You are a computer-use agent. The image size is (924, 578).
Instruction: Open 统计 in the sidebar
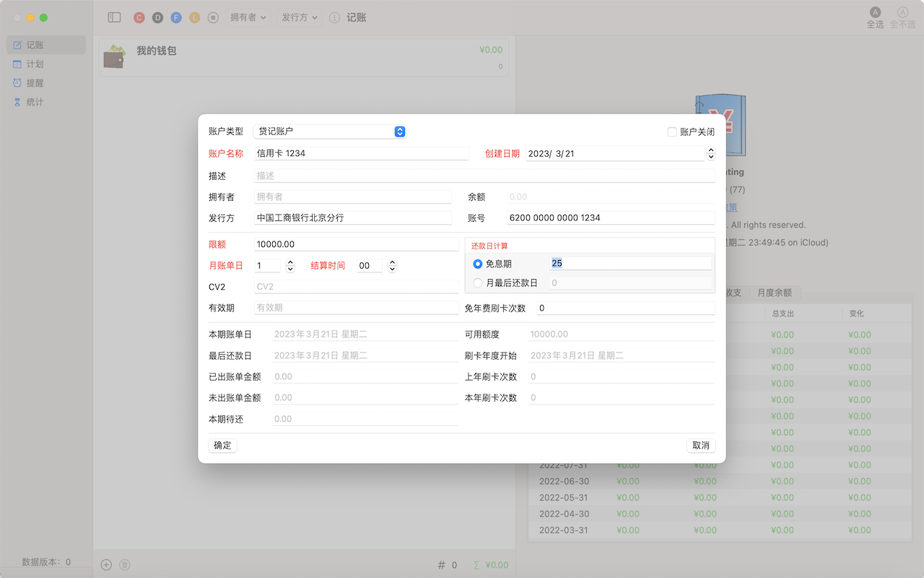(x=46, y=102)
